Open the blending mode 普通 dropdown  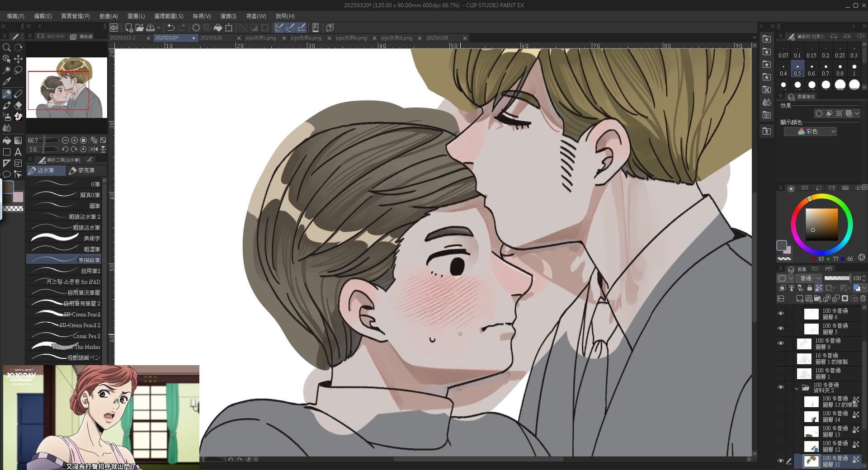tap(810, 278)
